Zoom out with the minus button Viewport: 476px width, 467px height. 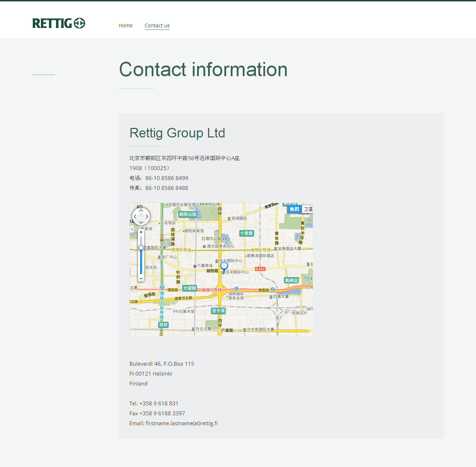pos(141,278)
